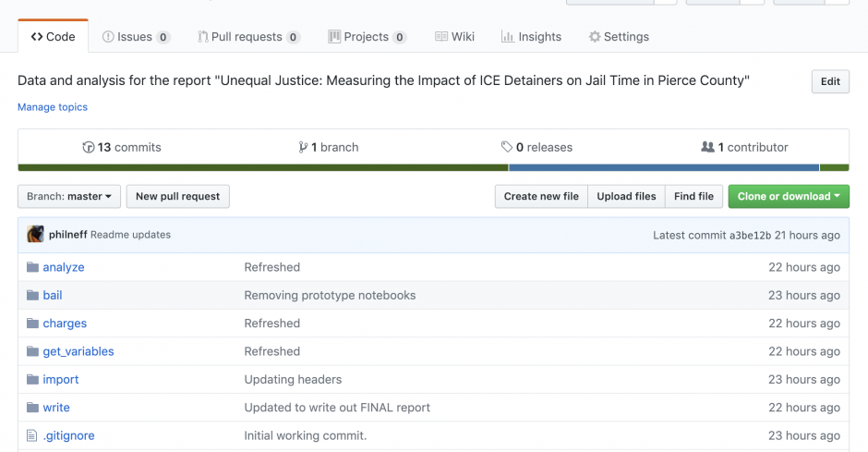Click the contributors people icon
Screen dimensions: 868x452
click(707, 147)
